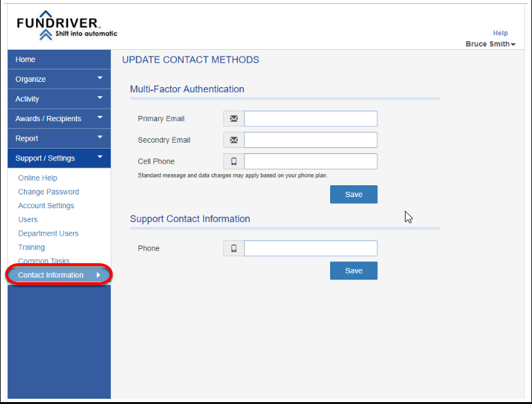Open the Organize menu
532x404 pixels.
click(59, 79)
